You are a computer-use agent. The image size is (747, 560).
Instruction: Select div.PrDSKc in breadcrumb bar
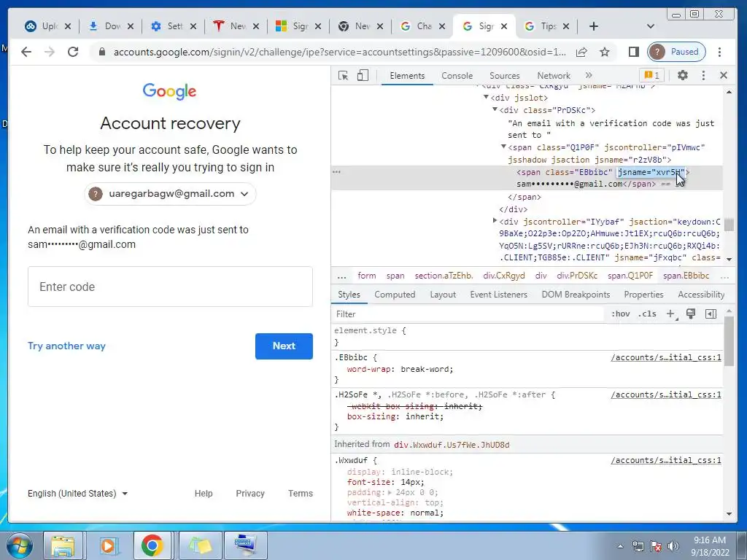577,276
